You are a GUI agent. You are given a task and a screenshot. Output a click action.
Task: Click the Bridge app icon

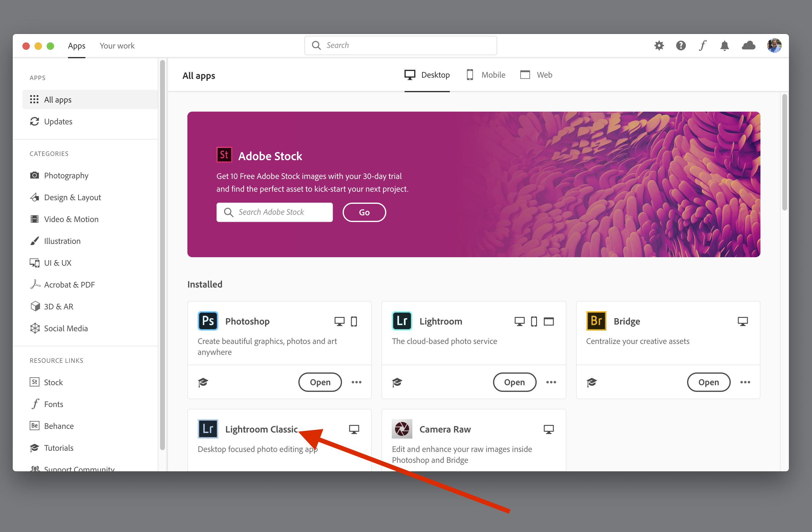point(595,321)
